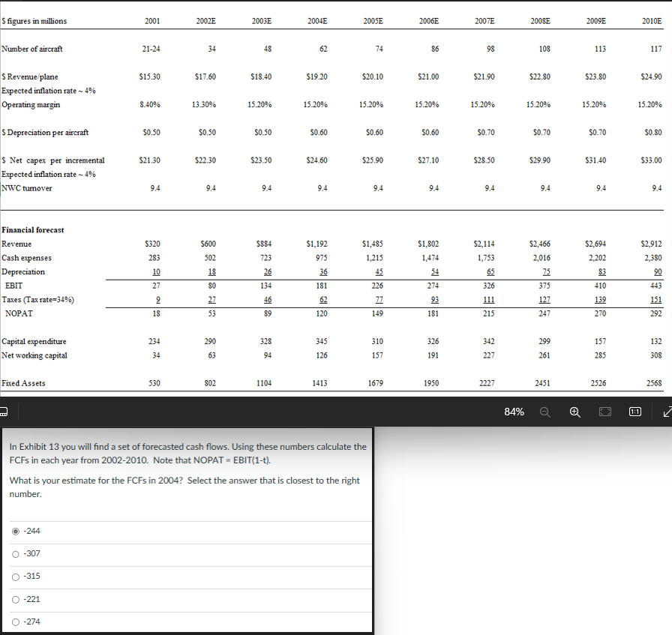The height and width of the screenshot is (635, 672).
Task: Click the '120' NOPAT cell
Action: (322, 313)
